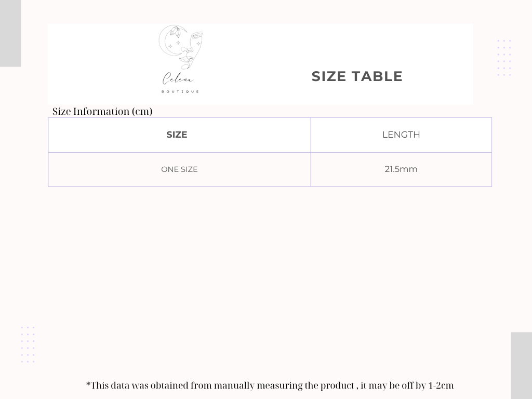This screenshot has height=399, width=532.
Task: Click the "1-2cm" text in the footnote
Action: coord(441,385)
